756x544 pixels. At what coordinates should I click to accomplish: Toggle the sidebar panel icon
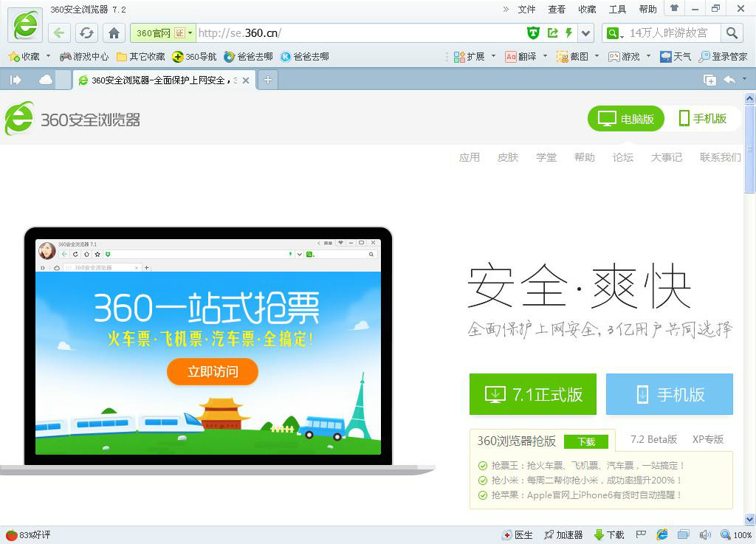coord(16,80)
